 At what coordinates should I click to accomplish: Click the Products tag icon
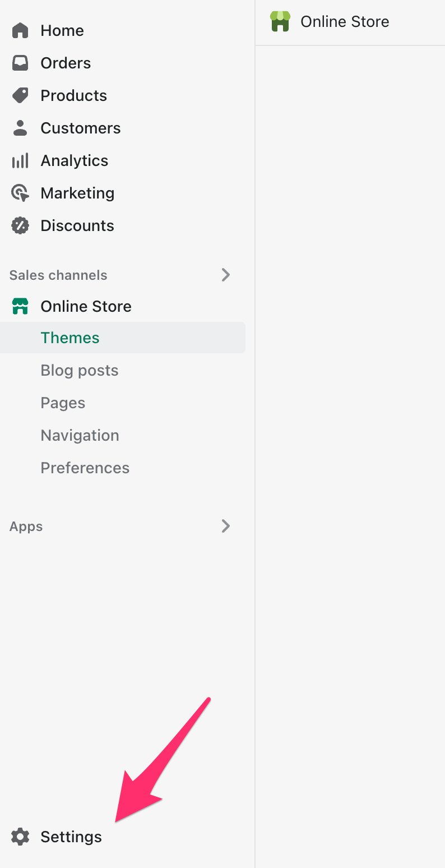20,95
